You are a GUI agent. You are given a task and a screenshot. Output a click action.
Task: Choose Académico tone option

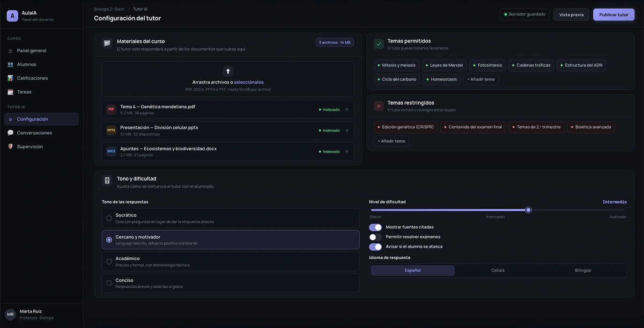click(x=230, y=262)
